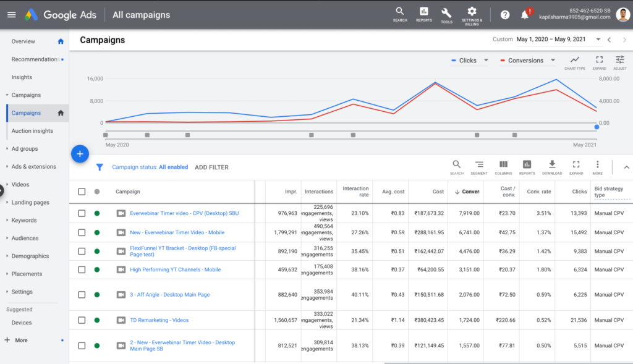Tick checkbox for 2 - New Everwebinar Desktop Main Page
This screenshot has width=633, height=364.
tap(82, 345)
